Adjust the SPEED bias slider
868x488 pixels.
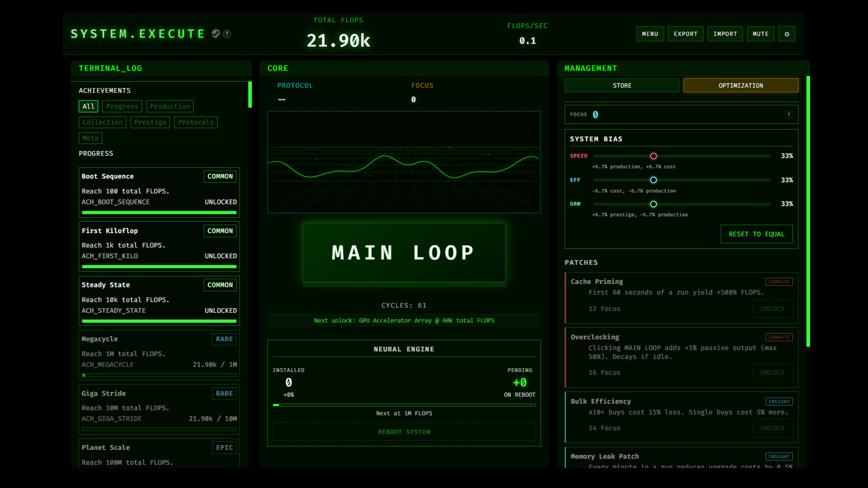(x=653, y=156)
